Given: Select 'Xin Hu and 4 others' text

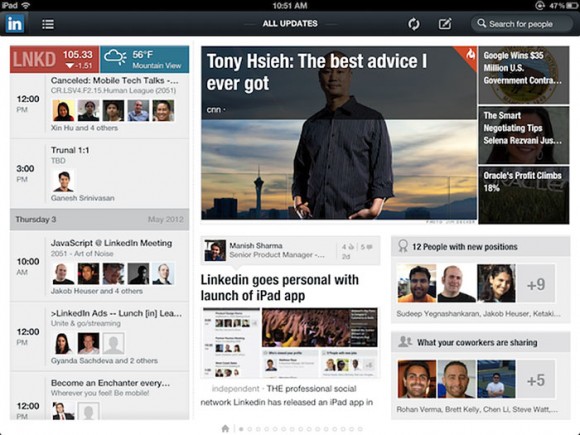Looking at the screenshot, I should [84, 128].
